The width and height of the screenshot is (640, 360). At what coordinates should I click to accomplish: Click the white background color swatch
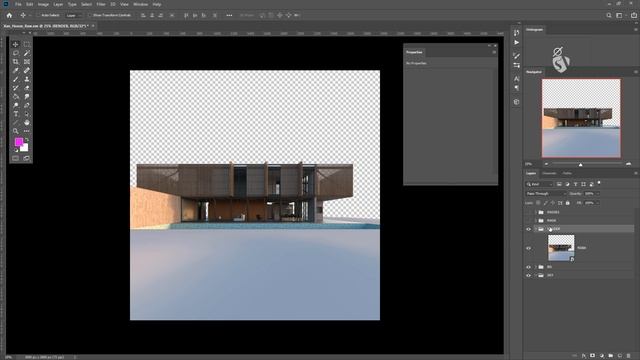coord(25,148)
